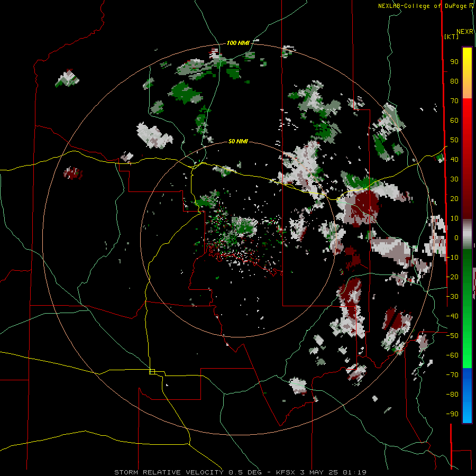
Task: Click the 100 NMI range ring label
Action: (x=238, y=43)
